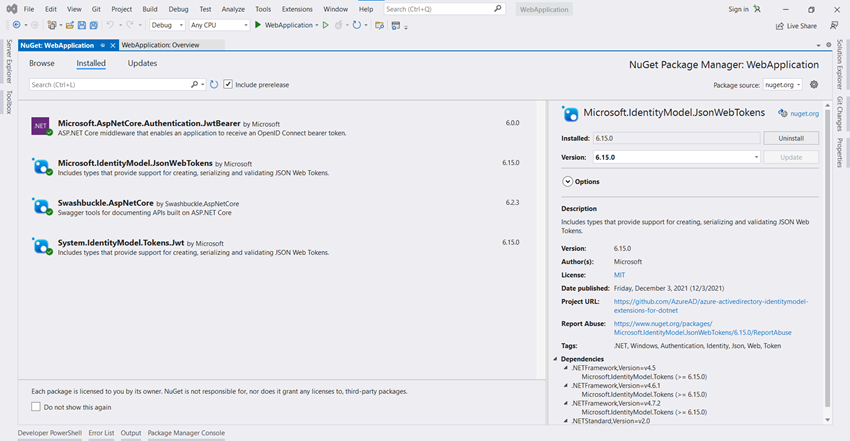Screen dimensions: 850x441
Task: Open the Solution Explorer side panel
Action: click(840, 64)
